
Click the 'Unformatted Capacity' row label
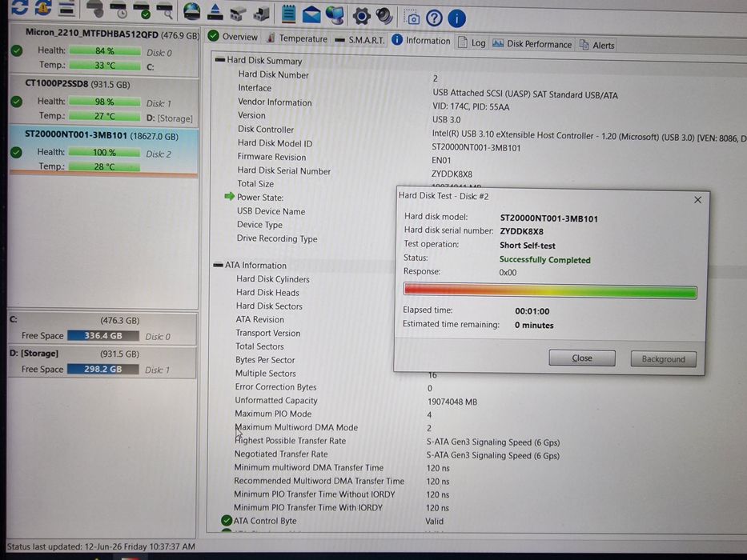click(276, 400)
